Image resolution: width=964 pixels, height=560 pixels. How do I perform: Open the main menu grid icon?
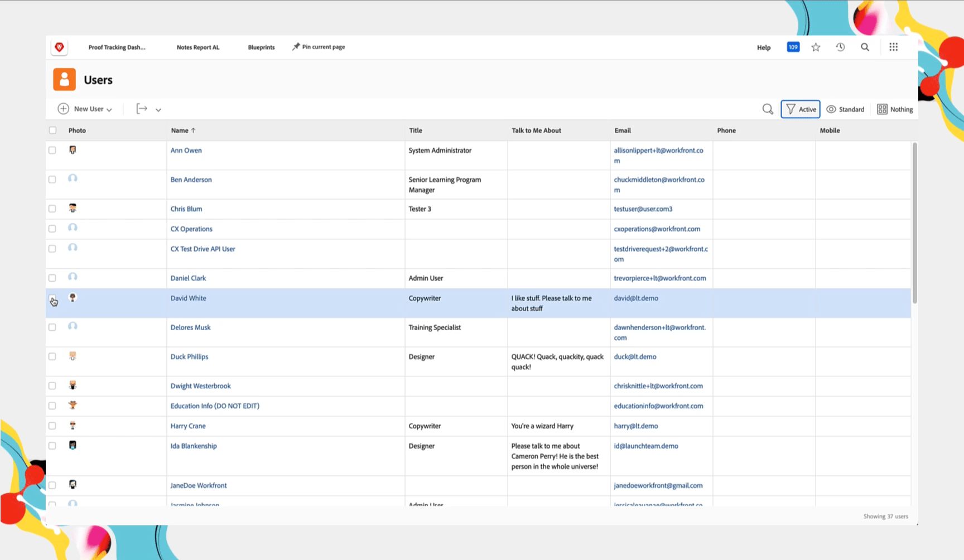[x=893, y=47]
